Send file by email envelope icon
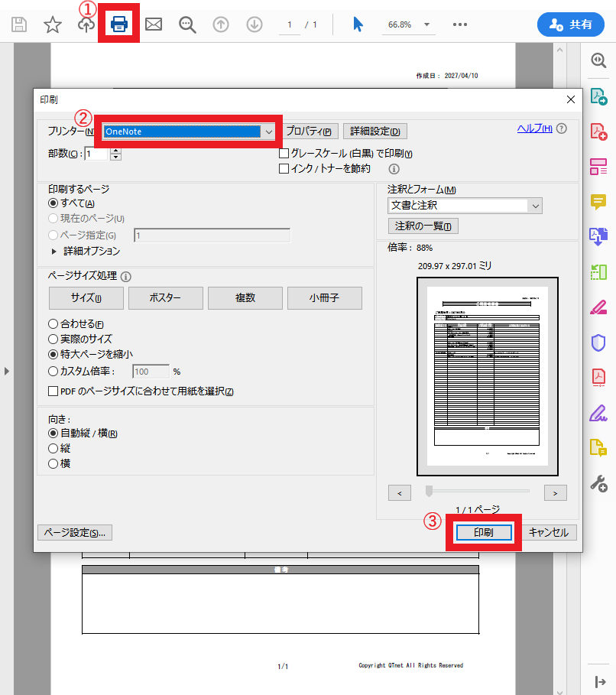This screenshot has height=695, width=616. [154, 24]
